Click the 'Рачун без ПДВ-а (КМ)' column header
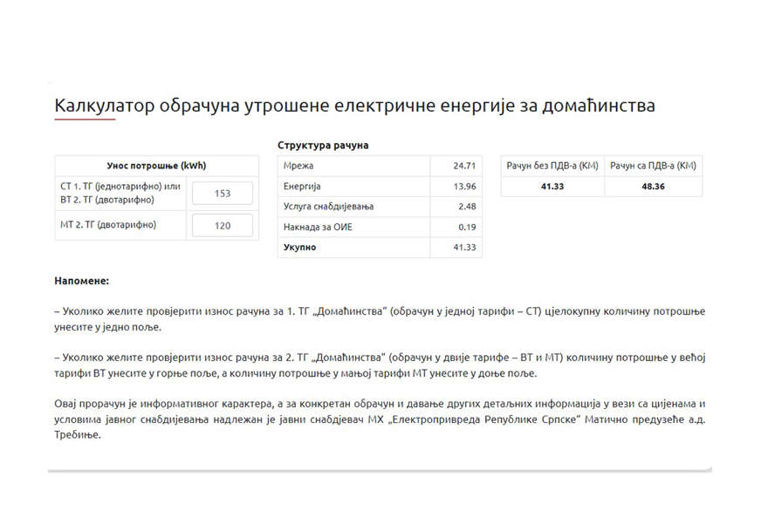The width and height of the screenshot is (761, 532). (x=552, y=166)
